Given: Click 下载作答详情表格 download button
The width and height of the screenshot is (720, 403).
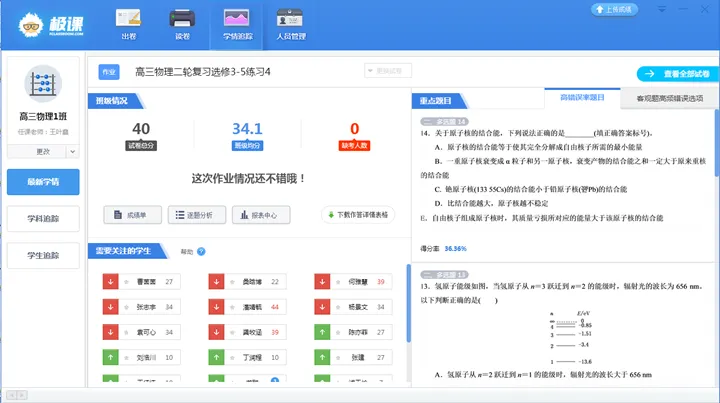Looking at the screenshot, I should point(358,215).
